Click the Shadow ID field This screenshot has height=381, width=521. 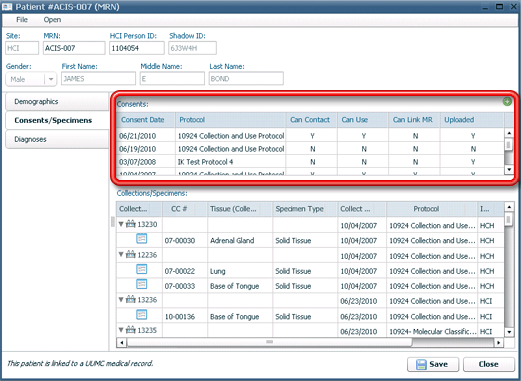pyautogui.click(x=192, y=48)
